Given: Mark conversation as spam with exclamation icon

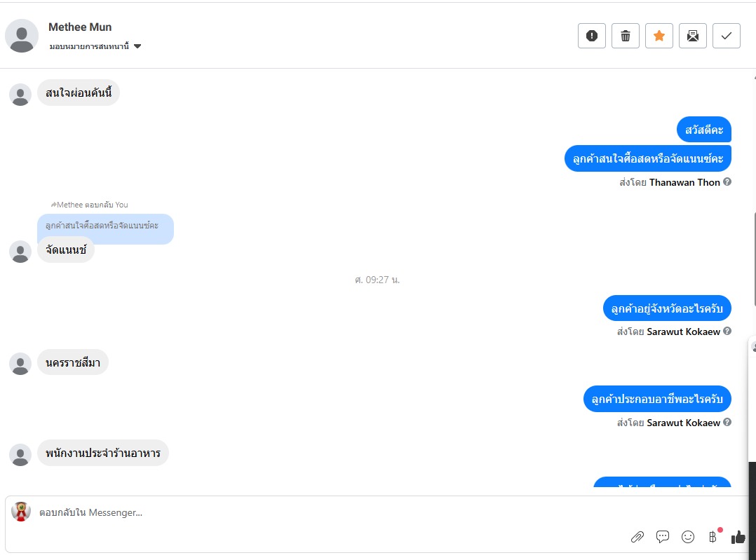Looking at the screenshot, I should point(592,36).
